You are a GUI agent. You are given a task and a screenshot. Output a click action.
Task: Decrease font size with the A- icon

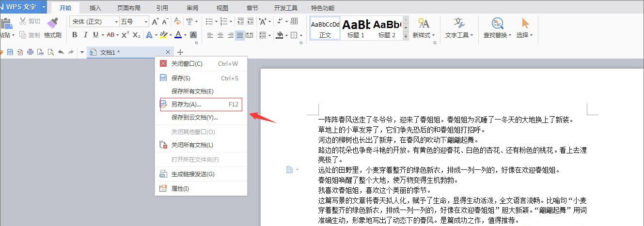pos(165,21)
